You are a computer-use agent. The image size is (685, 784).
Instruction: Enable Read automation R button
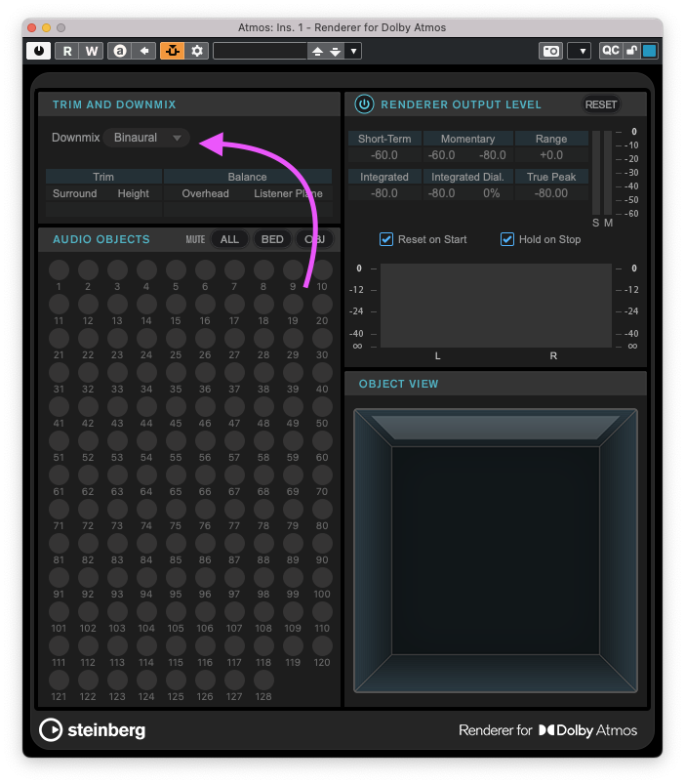(x=67, y=51)
